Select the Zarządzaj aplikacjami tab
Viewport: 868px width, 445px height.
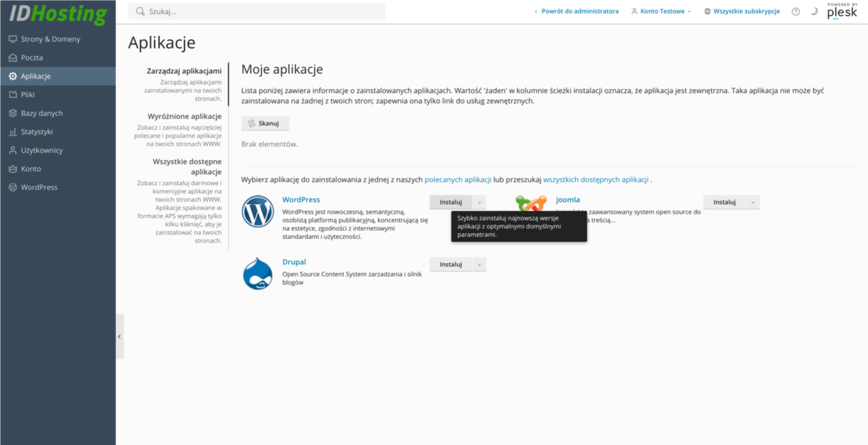click(x=184, y=71)
